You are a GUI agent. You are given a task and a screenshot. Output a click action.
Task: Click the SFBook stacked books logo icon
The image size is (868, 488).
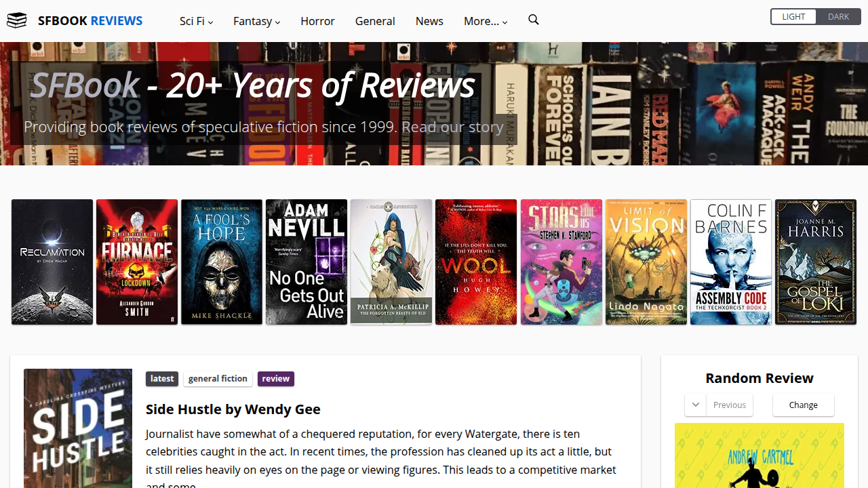coord(17,20)
